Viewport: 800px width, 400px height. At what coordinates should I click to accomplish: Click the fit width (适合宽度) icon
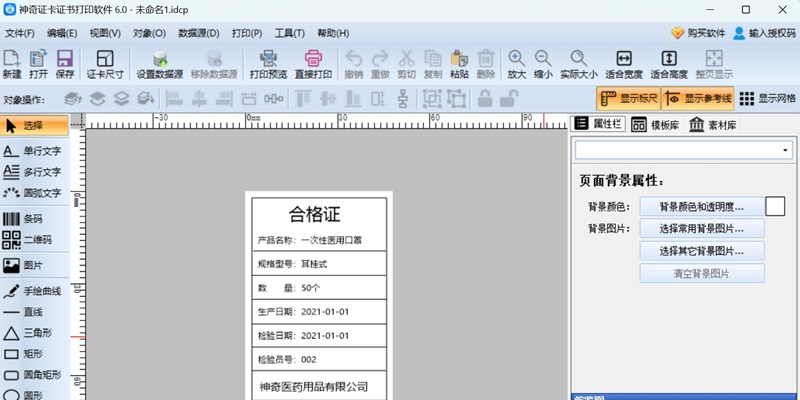[x=624, y=64]
